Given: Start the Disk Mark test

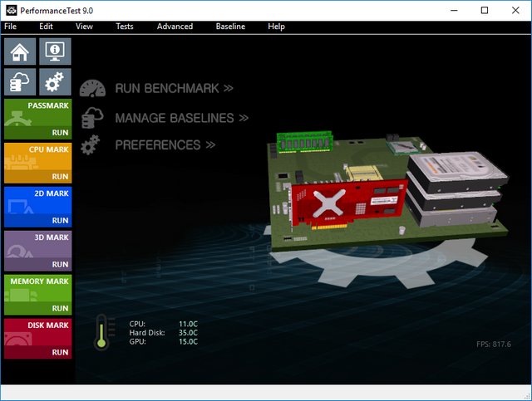Looking at the screenshot, I should tap(60, 352).
